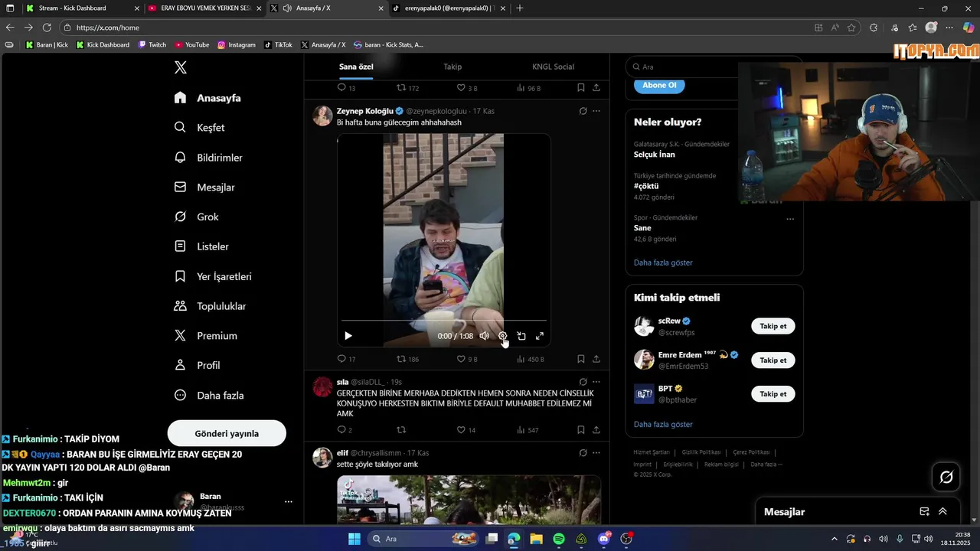The width and height of the screenshot is (980, 551).
Task: Bookmark the top post in feed
Action: pyautogui.click(x=581, y=88)
